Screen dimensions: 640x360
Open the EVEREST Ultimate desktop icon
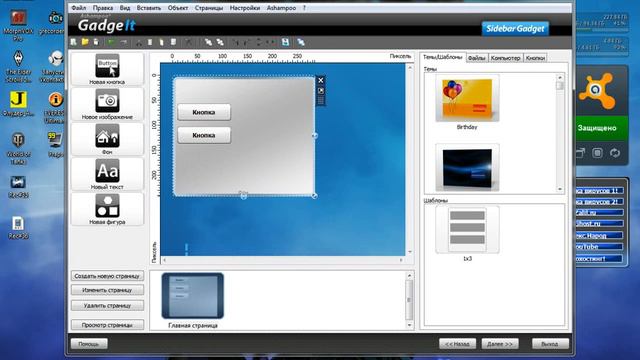click(x=54, y=107)
